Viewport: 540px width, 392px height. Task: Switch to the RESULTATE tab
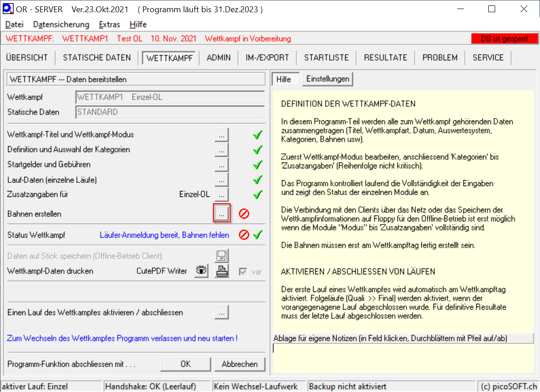click(x=386, y=57)
